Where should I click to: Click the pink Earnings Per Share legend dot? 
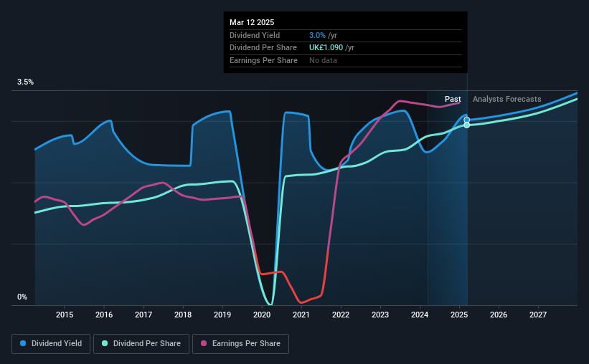coord(204,343)
